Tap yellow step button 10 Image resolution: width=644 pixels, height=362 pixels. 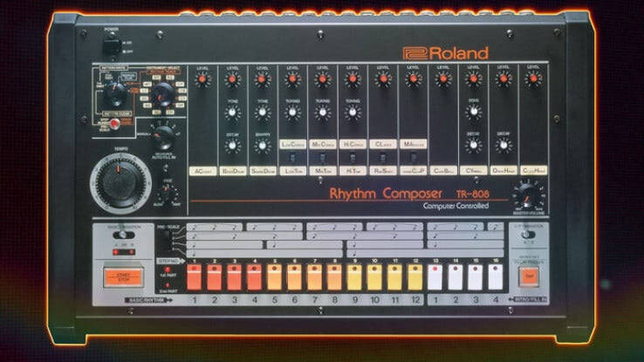[x=374, y=277]
